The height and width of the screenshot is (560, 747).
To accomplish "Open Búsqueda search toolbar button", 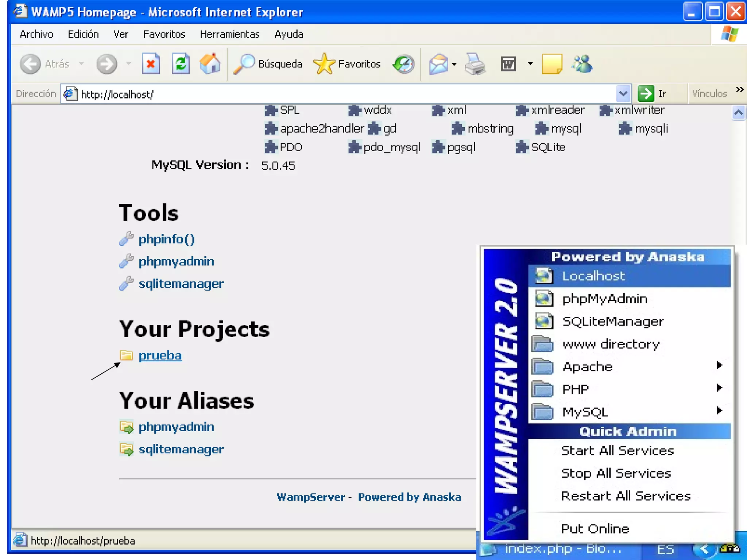I will (268, 64).
